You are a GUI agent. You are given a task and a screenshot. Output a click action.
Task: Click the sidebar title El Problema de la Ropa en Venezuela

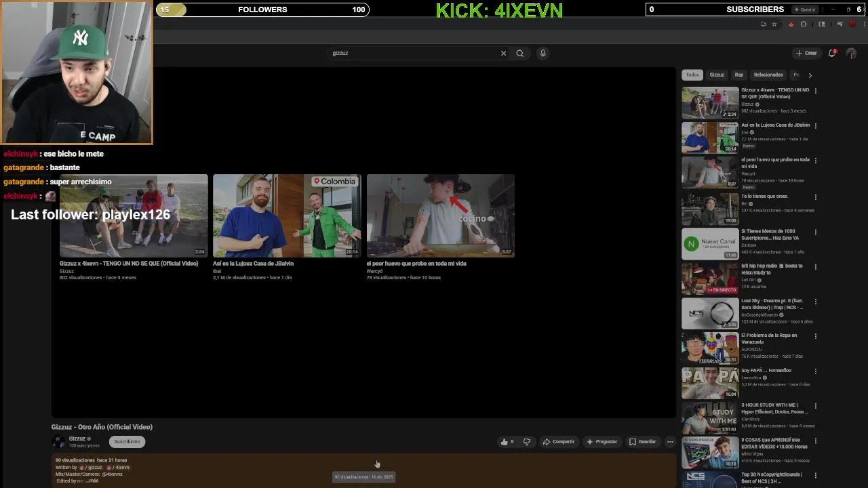(769, 338)
